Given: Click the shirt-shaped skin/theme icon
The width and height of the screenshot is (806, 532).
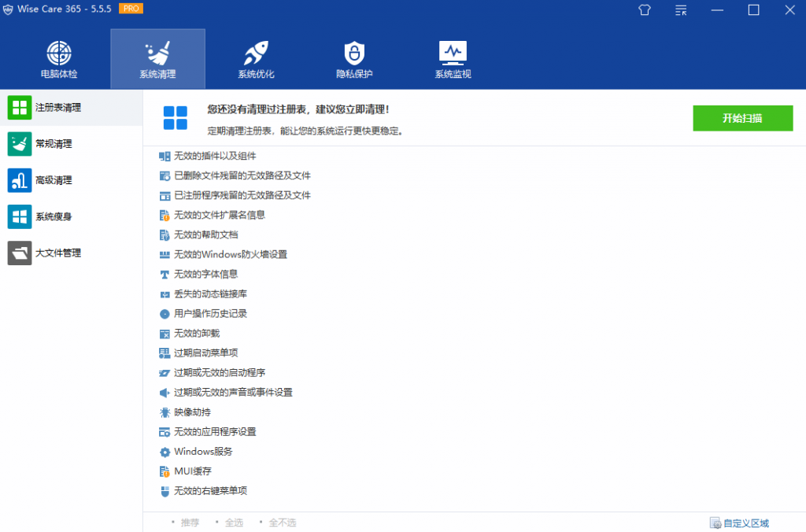Looking at the screenshot, I should (x=644, y=10).
